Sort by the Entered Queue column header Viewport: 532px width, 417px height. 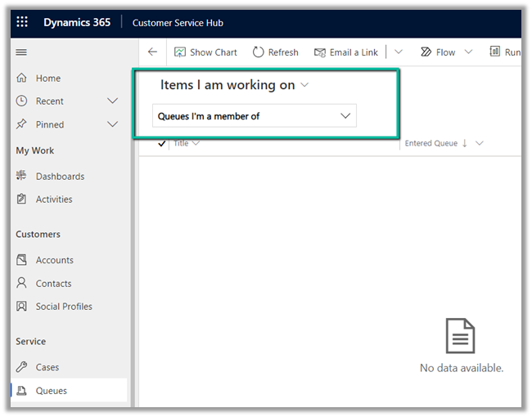[x=431, y=144]
